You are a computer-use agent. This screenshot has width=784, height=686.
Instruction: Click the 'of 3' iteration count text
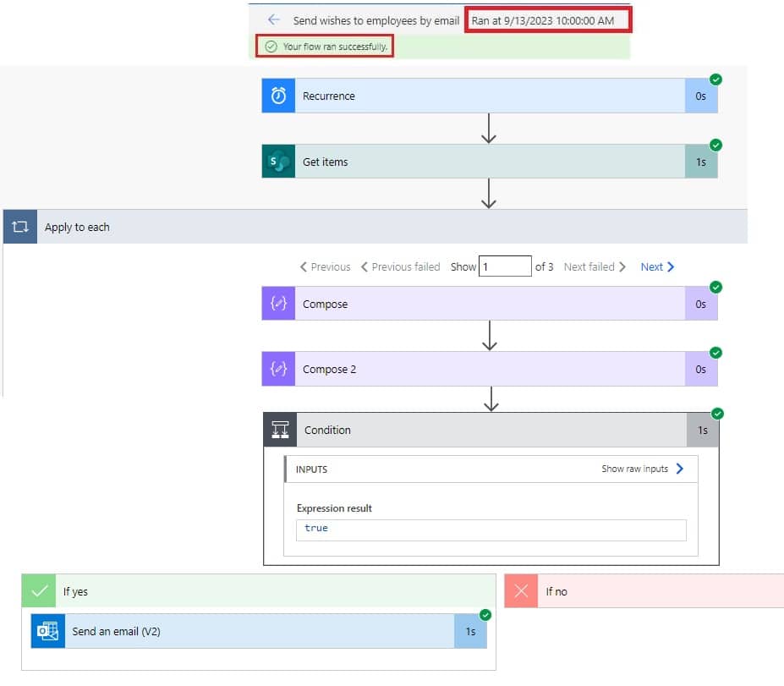coord(544,267)
